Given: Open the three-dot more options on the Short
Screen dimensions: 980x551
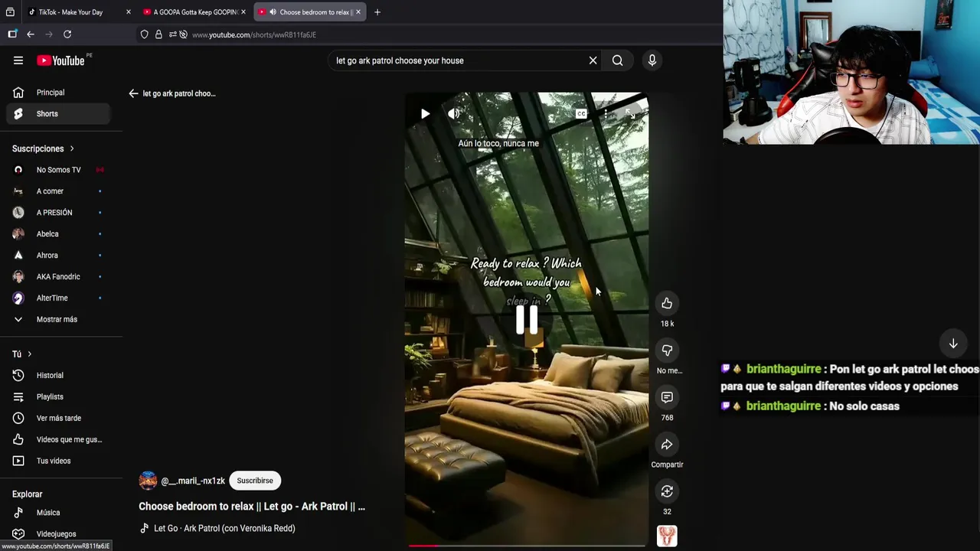Looking at the screenshot, I should (606, 114).
